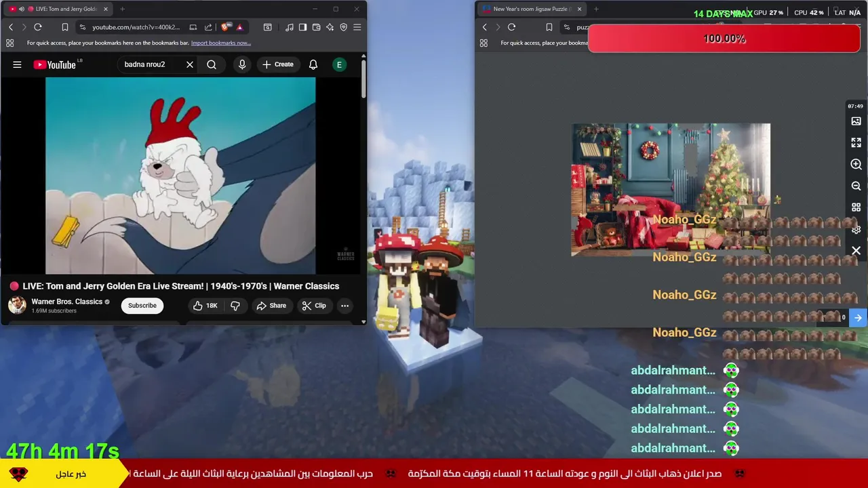Click the Create button on YouTube

pyautogui.click(x=278, y=64)
